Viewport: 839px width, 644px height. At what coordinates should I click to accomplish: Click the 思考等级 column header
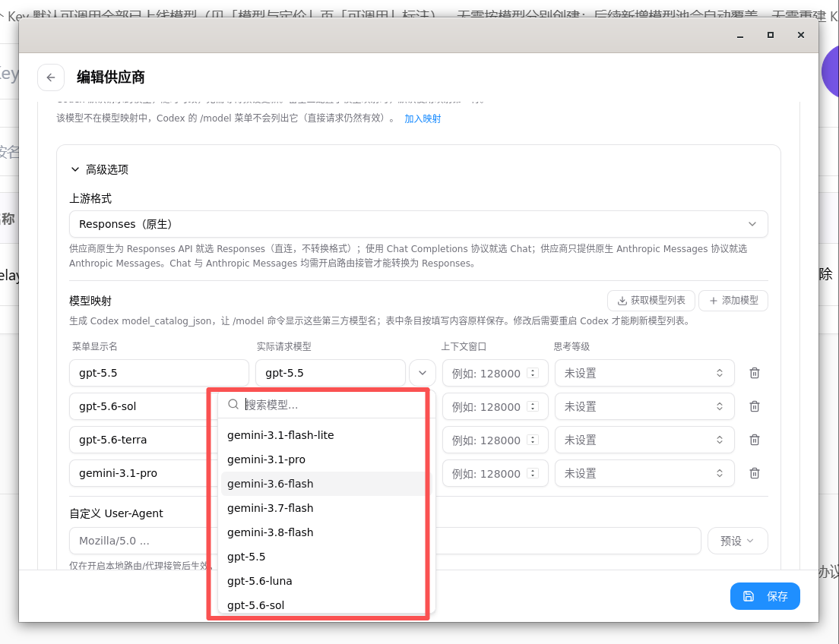click(x=571, y=346)
